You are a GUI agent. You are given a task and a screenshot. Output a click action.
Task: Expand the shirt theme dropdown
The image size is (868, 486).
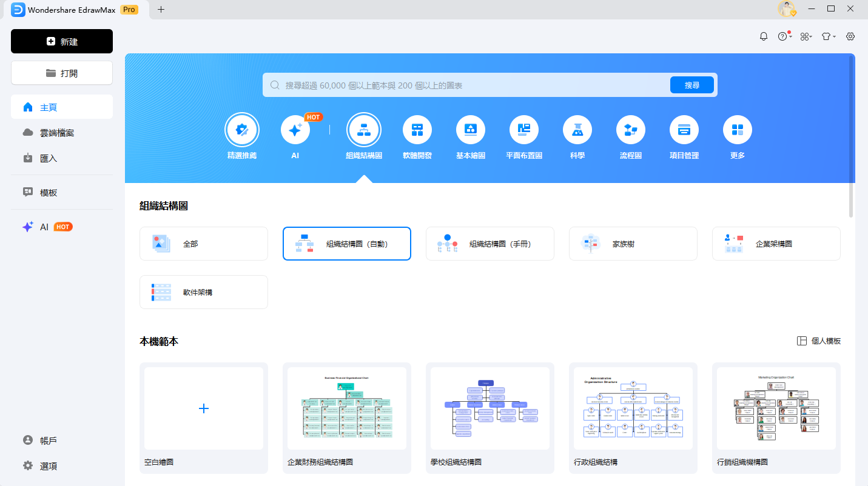pos(828,36)
